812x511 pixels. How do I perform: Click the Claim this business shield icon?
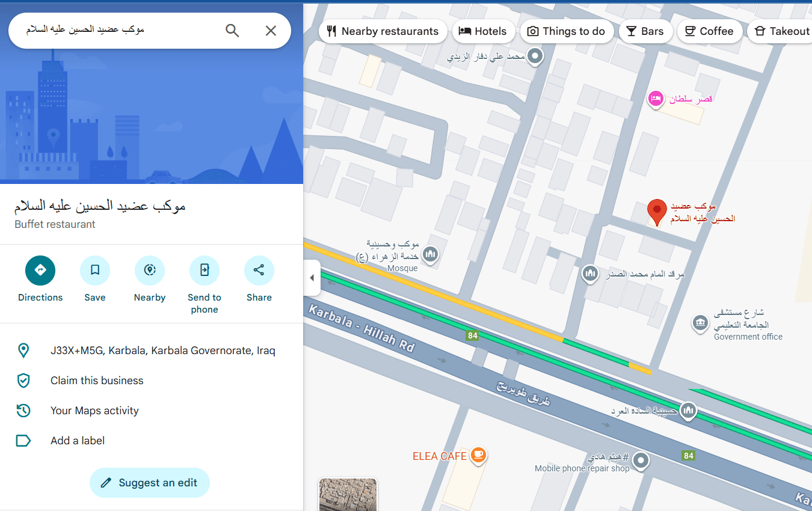[x=23, y=381]
